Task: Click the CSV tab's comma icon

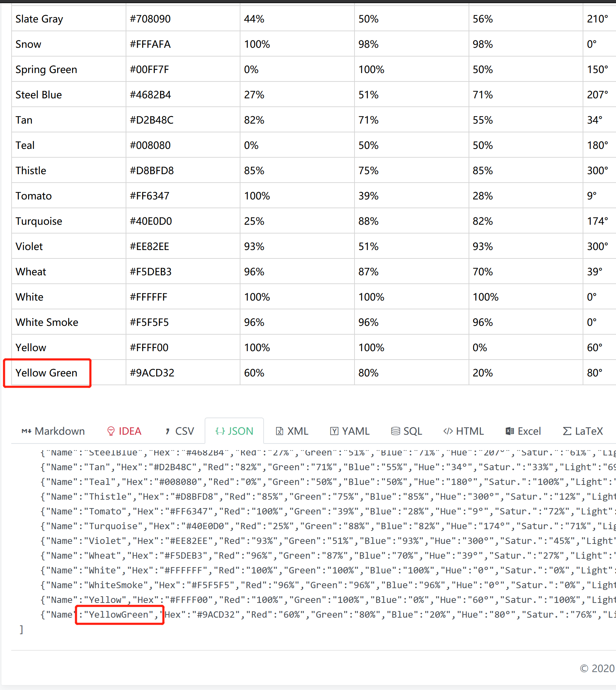Action: (x=168, y=431)
